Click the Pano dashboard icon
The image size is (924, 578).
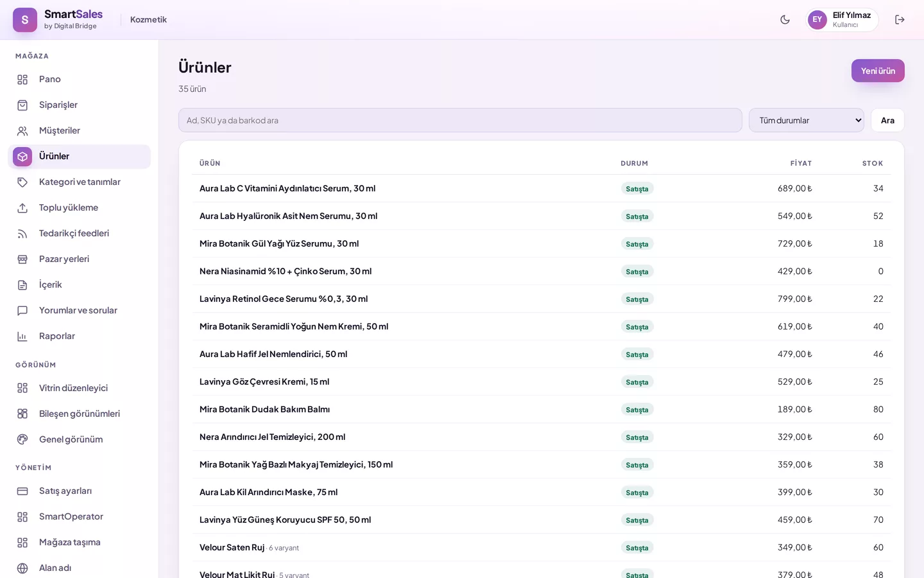[22, 80]
